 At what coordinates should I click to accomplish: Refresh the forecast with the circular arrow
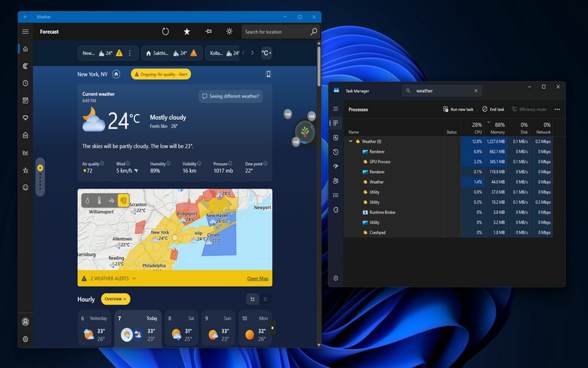165,31
